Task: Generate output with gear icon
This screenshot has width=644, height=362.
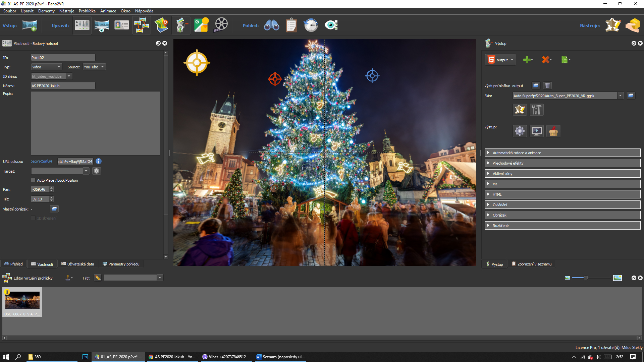Action: 520,131
